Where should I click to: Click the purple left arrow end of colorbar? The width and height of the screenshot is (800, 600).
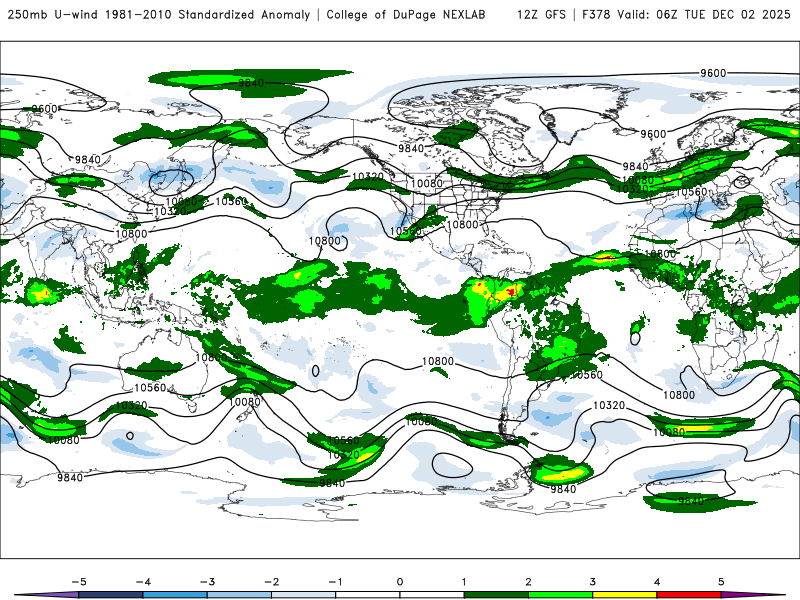pyautogui.click(x=48, y=595)
